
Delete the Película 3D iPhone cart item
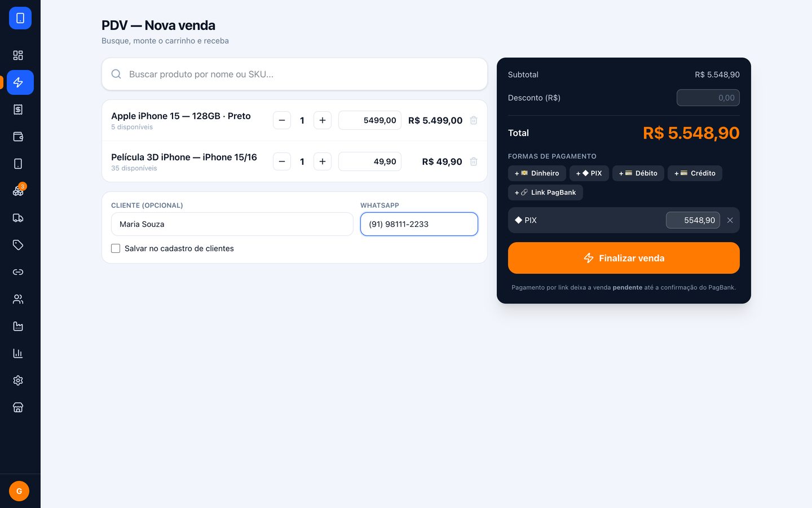(474, 161)
